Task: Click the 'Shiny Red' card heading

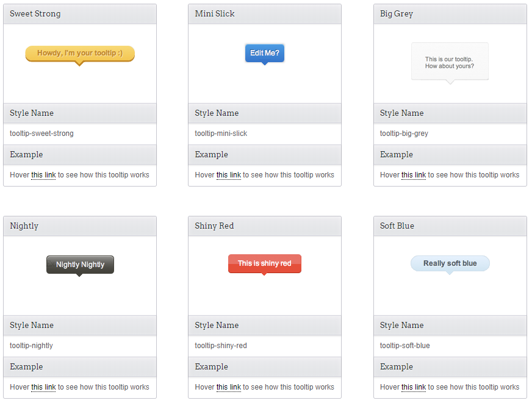Action: 265,226
